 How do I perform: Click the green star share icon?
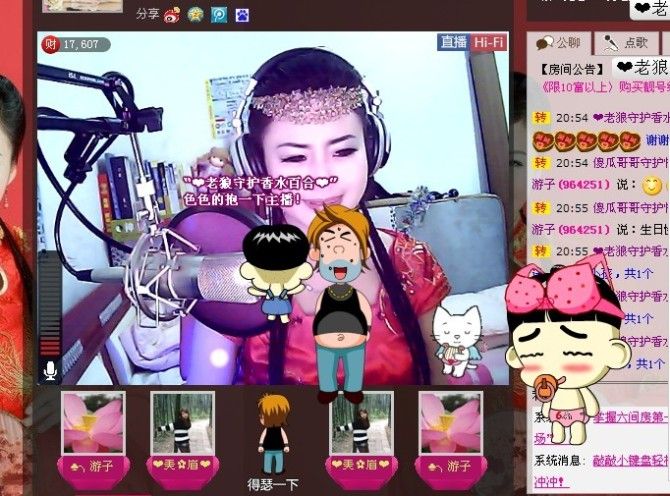pyautogui.click(x=195, y=15)
